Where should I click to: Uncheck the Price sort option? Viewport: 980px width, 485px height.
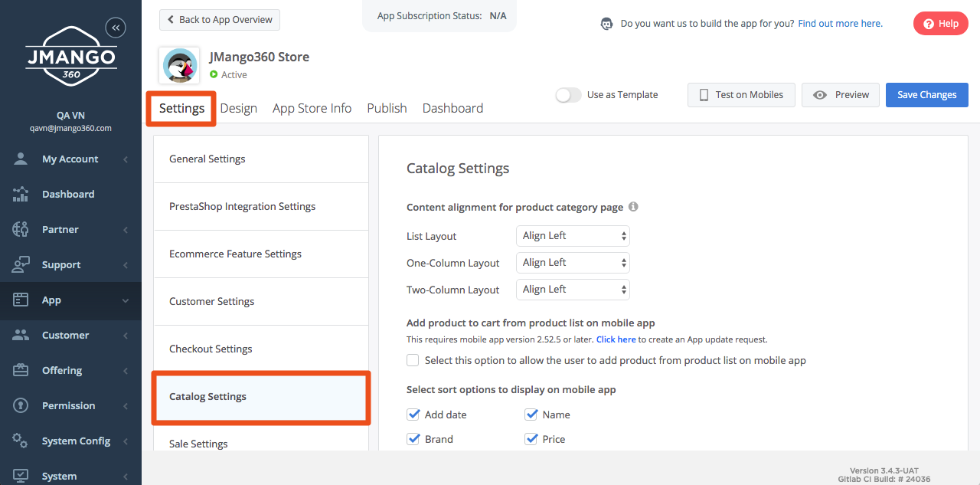click(x=531, y=439)
